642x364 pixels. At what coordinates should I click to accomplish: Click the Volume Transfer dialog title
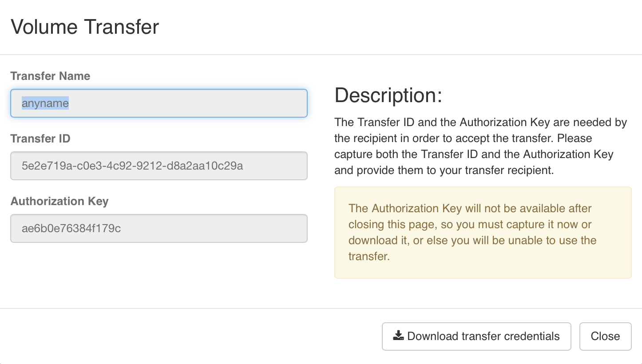pyautogui.click(x=85, y=27)
